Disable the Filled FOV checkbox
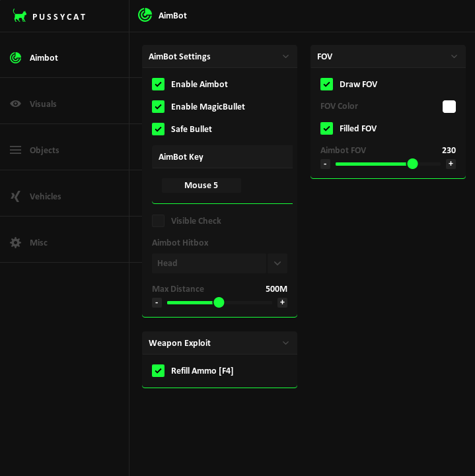The width and height of the screenshot is (475, 476). point(326,128)
